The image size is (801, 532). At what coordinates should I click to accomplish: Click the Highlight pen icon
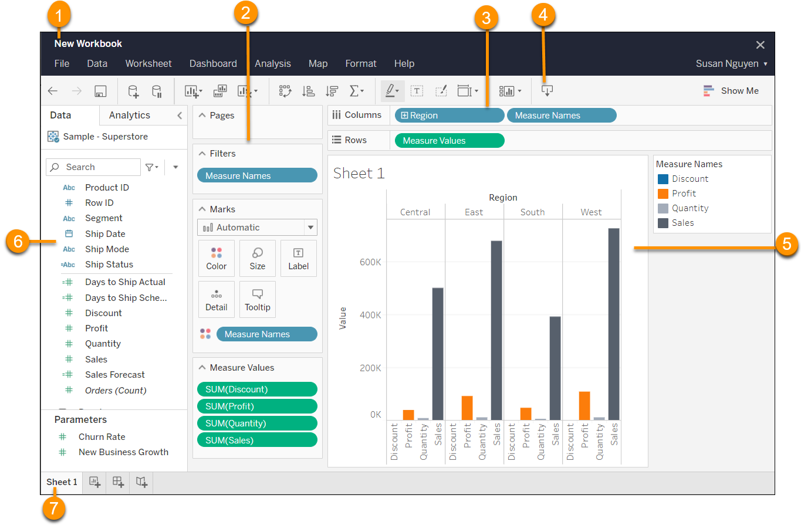[x=392, y=91]
